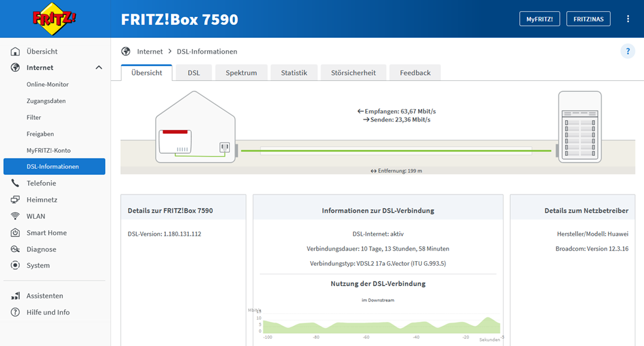The width and height of the screenshot is (644, 346).
Task: Click the DSLAM exchange cabinet illustration
Action: pos(579,127)
